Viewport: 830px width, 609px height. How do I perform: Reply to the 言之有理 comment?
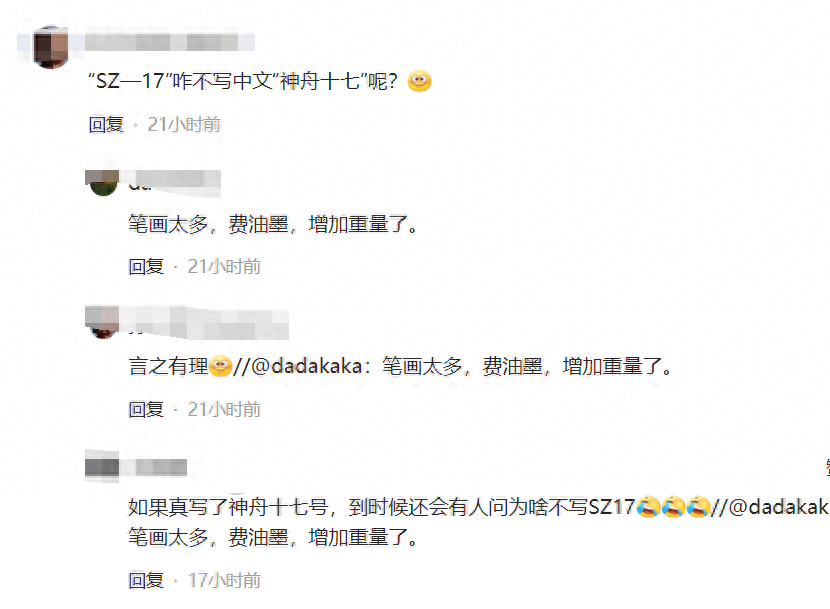146,409
